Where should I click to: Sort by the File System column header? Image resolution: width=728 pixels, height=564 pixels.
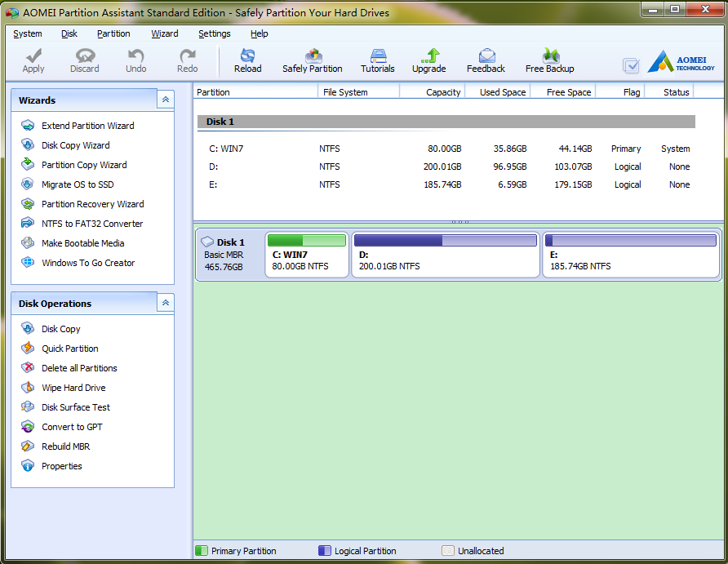(x=358, y=92)
